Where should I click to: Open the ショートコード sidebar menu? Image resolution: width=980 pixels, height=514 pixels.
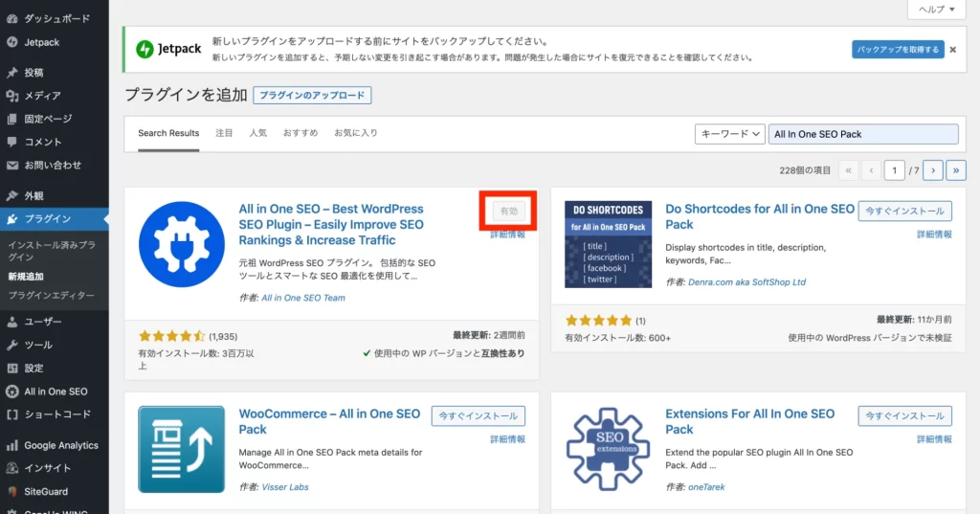(56, 414)
